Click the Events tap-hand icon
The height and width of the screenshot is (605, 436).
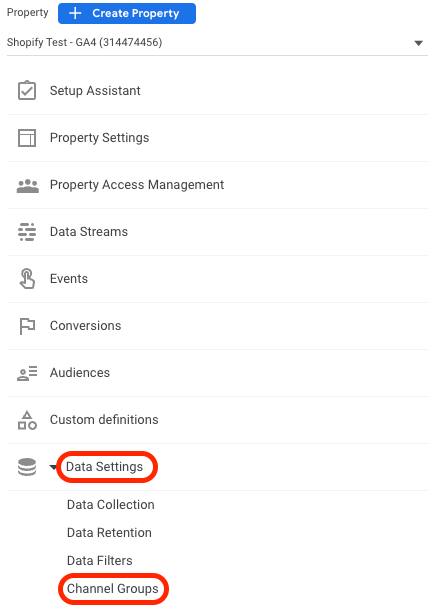[27, 279]
